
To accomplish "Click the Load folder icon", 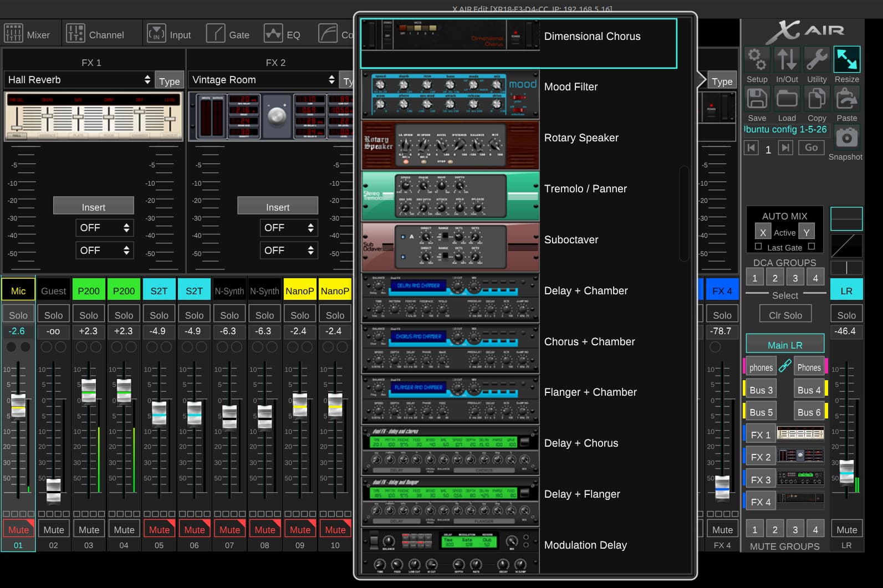I will pyautogui.click(x=787, y=99).
